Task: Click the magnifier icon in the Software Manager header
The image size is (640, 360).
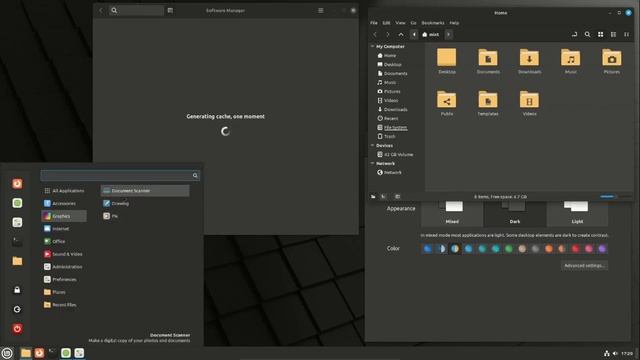Action: coord(114,10)
